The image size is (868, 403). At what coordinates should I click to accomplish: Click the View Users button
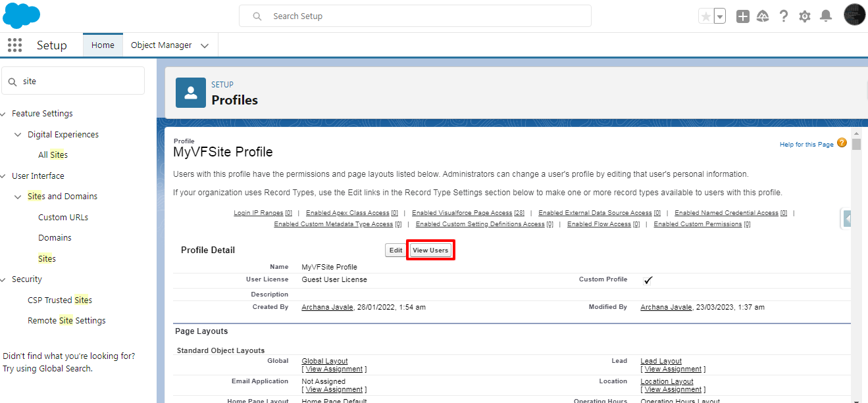[430, 250]
